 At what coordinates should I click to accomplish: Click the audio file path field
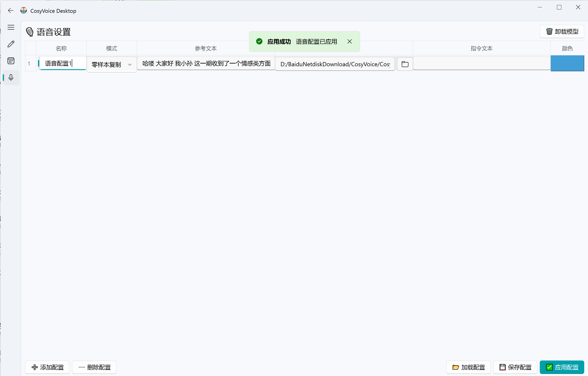click(334, 64)
